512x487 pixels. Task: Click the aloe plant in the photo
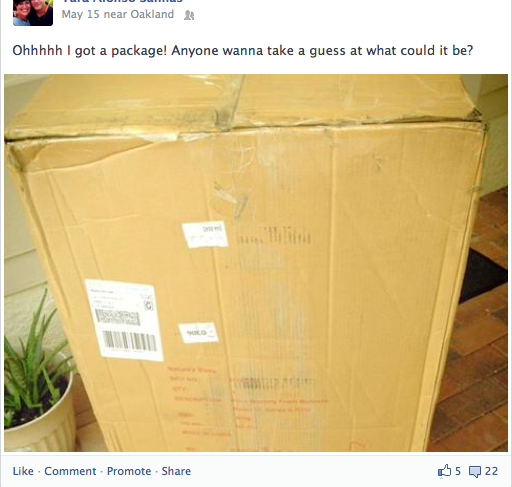[38, 372]
